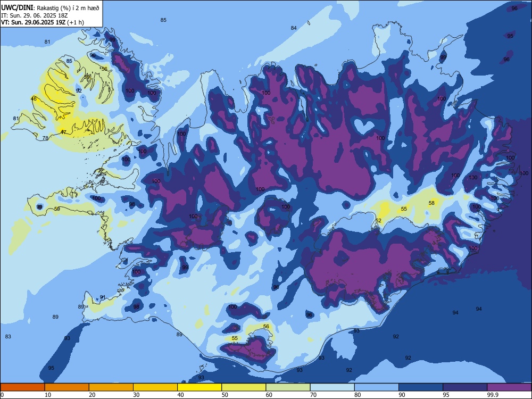Select the amber 20–30 legend swatch
The width and height of the screenshot is (532, 399).
coord(111,387)
